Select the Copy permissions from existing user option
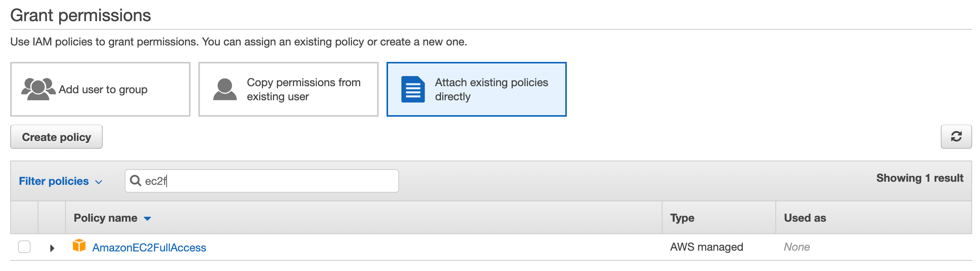The height and width of the screenshot is (271, 980). click(x=288, y=89)
